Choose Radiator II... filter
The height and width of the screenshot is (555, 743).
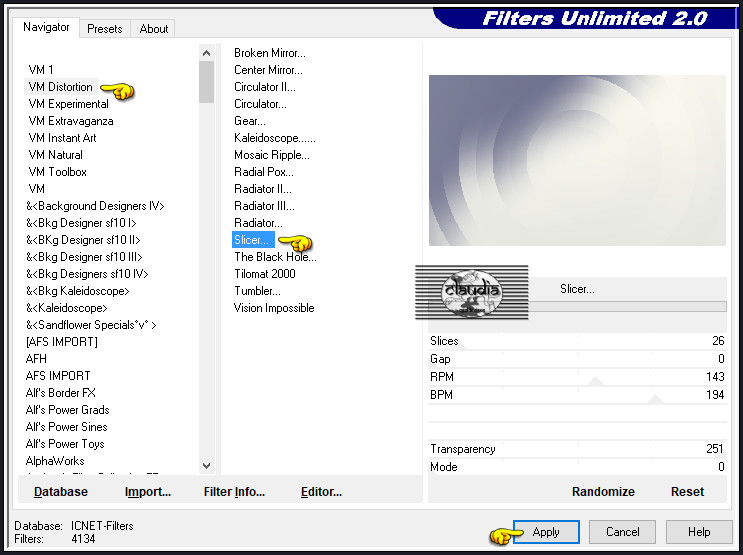(x=263, y=190)
